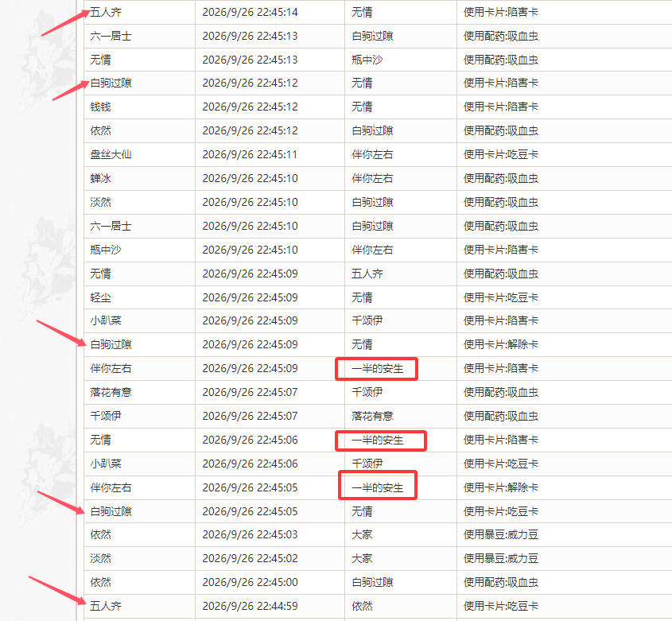672x621 pixels.
Task: Select user 瓶中沙 in the first column
Action: point(106,250)
